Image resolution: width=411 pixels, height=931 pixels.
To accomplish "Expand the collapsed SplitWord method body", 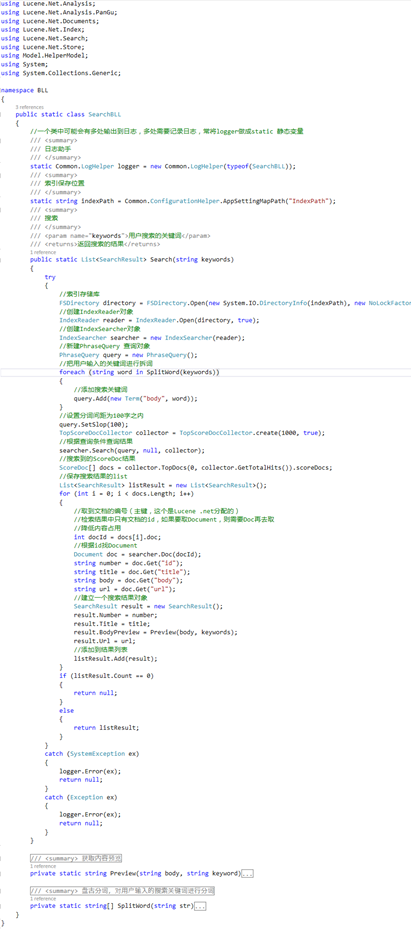I will [200, 906].
